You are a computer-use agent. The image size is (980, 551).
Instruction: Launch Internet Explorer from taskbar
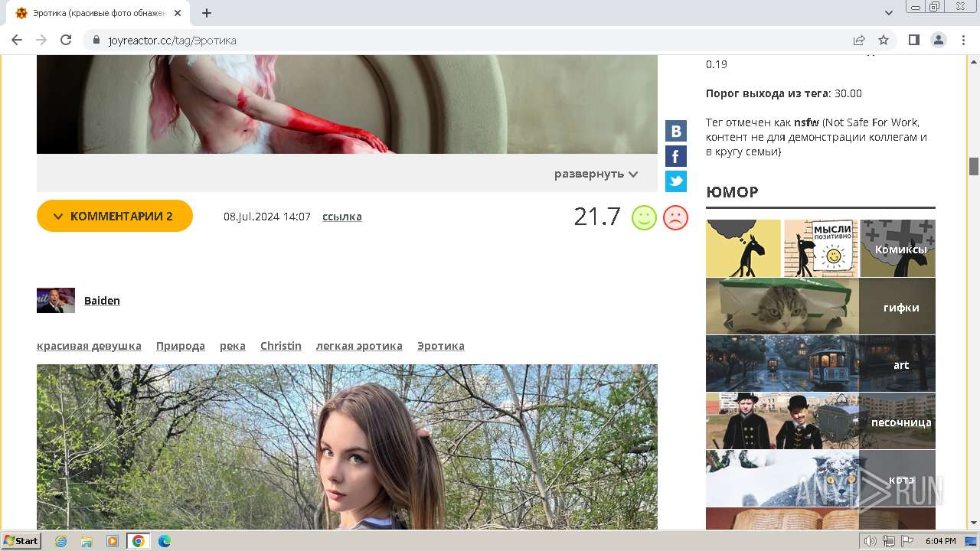pyautogui.click(x=61, y=541)
